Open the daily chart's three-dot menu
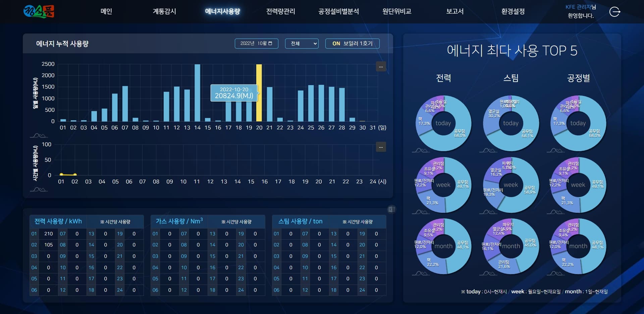Viewport: 644px width, 314px height. [381, 67]
